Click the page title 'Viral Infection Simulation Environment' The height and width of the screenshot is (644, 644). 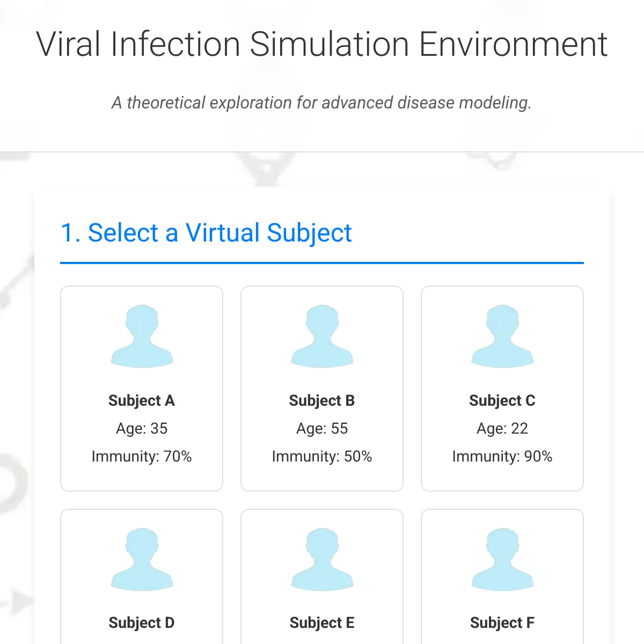coord(321,44)
